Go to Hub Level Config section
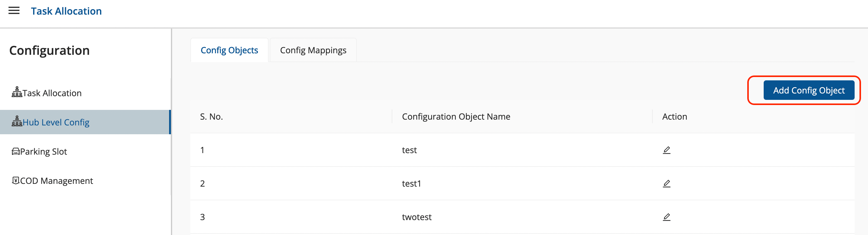 click(x=56, y=122)
